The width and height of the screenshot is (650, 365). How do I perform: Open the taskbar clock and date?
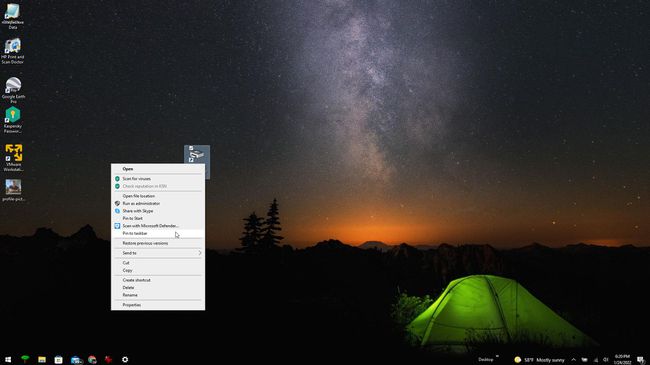click(622, 360)
